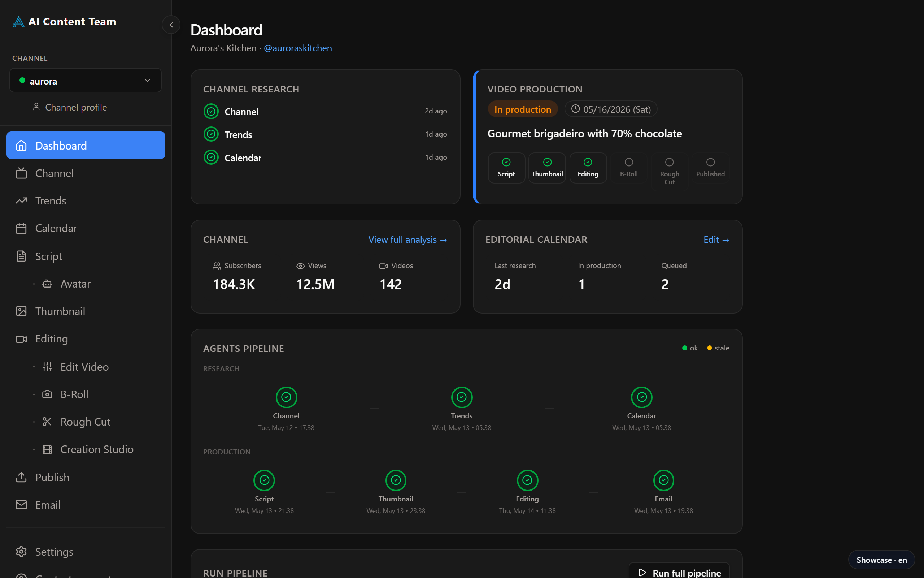Viewport: 924px width, 578px height.
Task: Open the Script sidebar section
Action: (x=86, y=256)
